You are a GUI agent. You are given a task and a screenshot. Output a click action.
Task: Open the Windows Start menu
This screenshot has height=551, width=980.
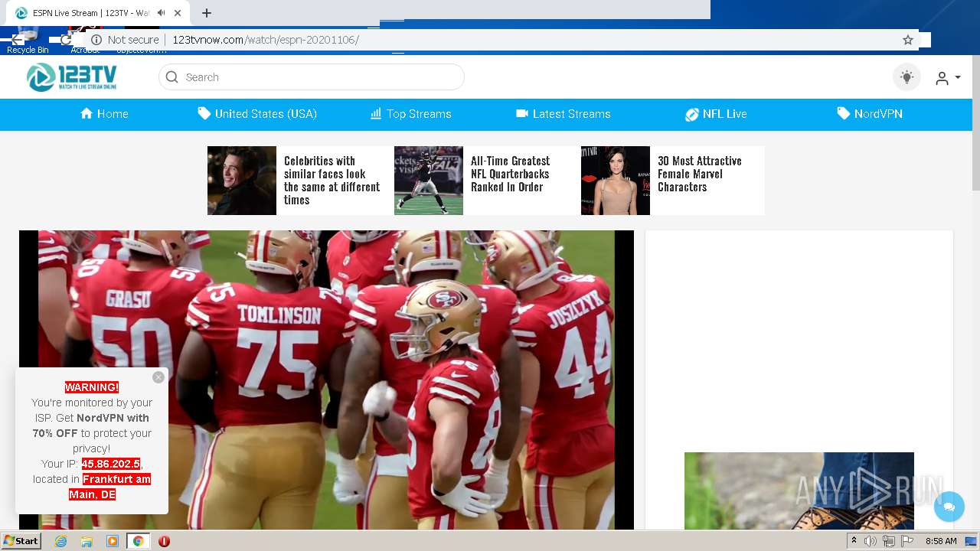pos(21,541)
